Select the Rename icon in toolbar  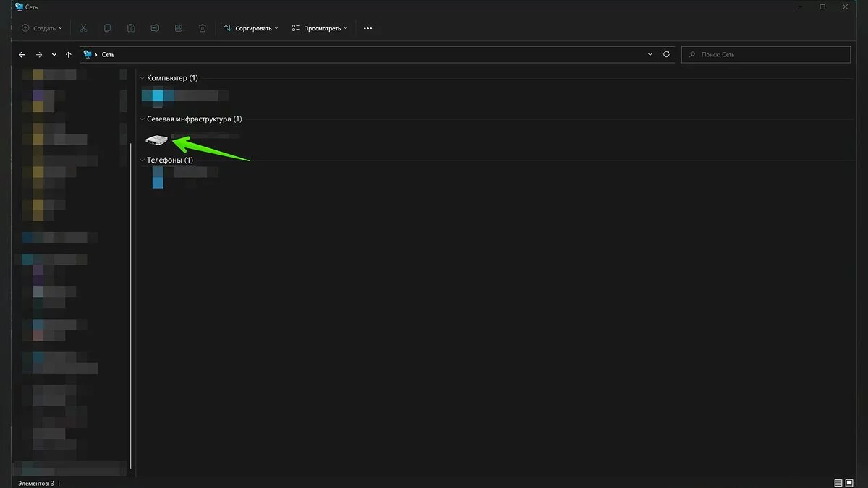click(x=155, y=28)
